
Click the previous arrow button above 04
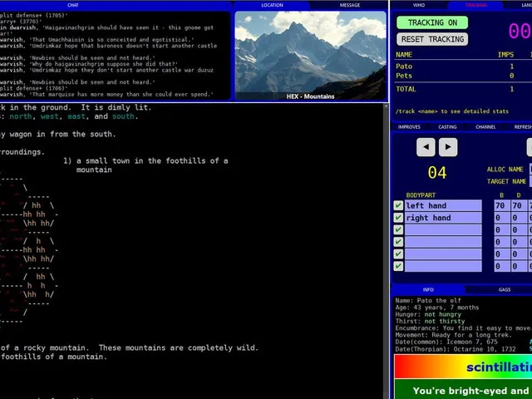[x=426, y=147]
